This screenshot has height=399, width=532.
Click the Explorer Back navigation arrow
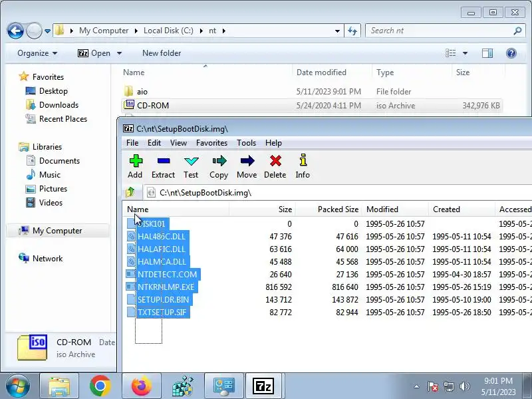click(x=15, y=31)
